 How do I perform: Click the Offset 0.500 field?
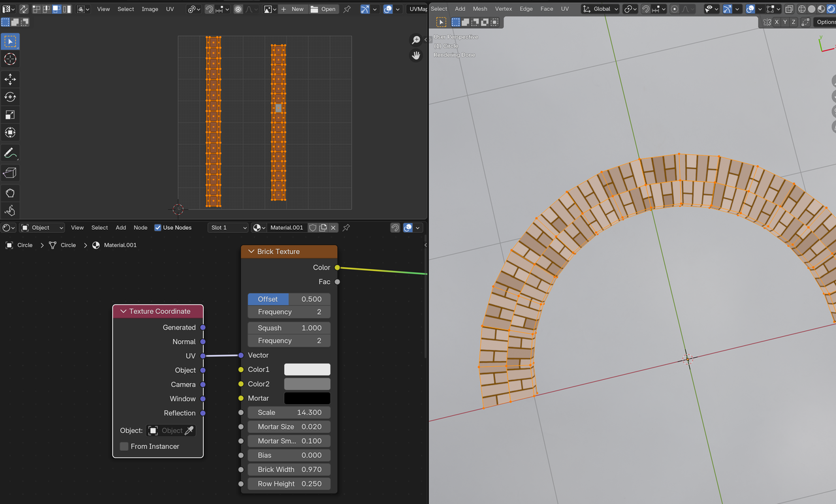(289, 299)
